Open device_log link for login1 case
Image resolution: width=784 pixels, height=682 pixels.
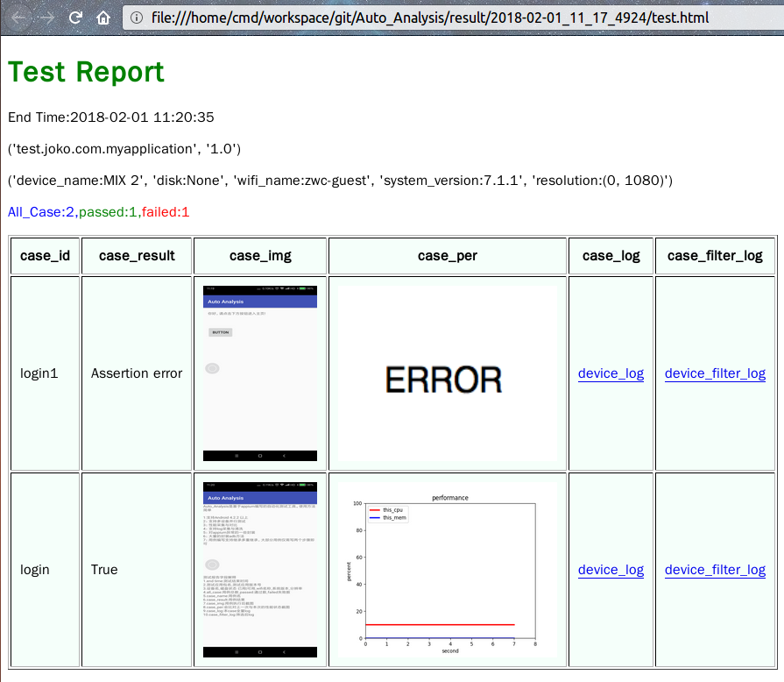(611, 373)
